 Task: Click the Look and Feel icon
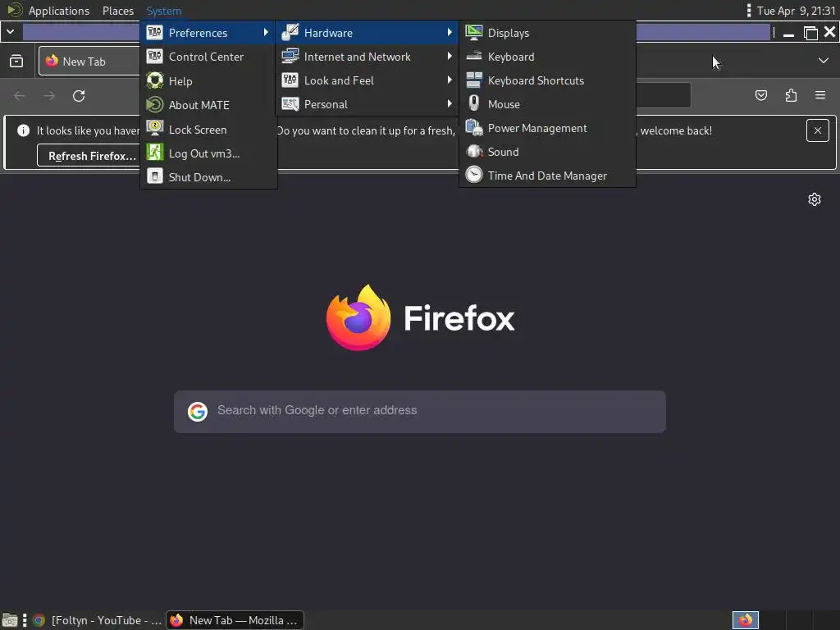290,80
